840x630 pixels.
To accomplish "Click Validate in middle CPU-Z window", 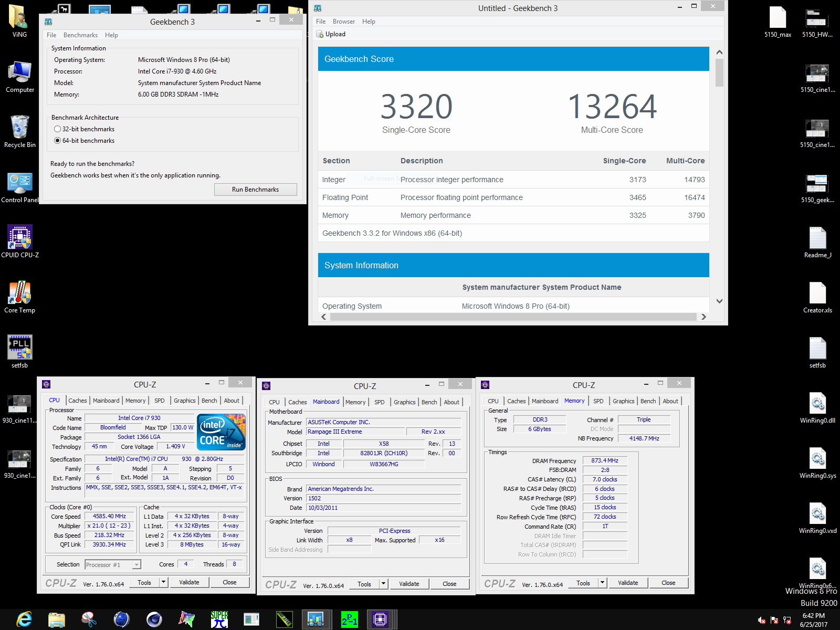I will pyautogui.click(x=409, y=584).
